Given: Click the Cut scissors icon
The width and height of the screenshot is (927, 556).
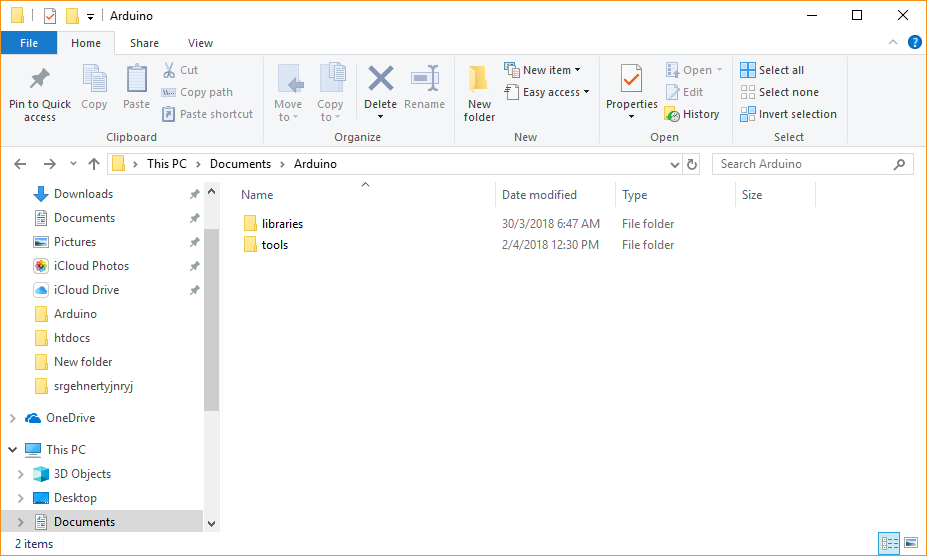Looking at the screenshot, I should (169, 70).
